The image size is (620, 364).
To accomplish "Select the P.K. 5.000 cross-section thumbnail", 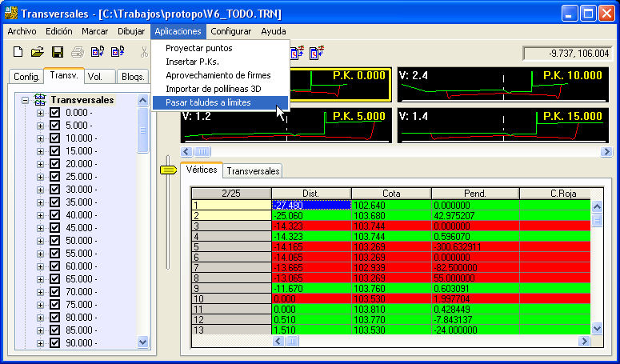I will (x=286, y=126).
